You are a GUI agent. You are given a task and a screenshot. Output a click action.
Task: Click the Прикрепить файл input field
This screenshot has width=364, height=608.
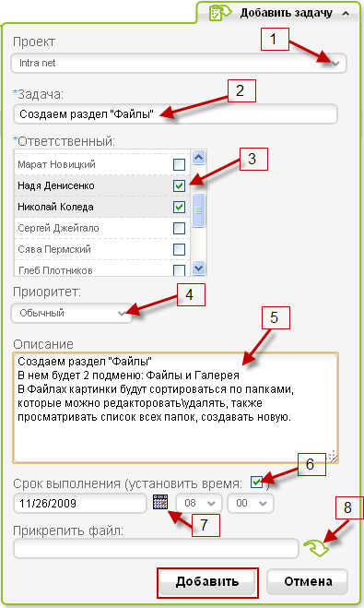[x=156, y=548]
